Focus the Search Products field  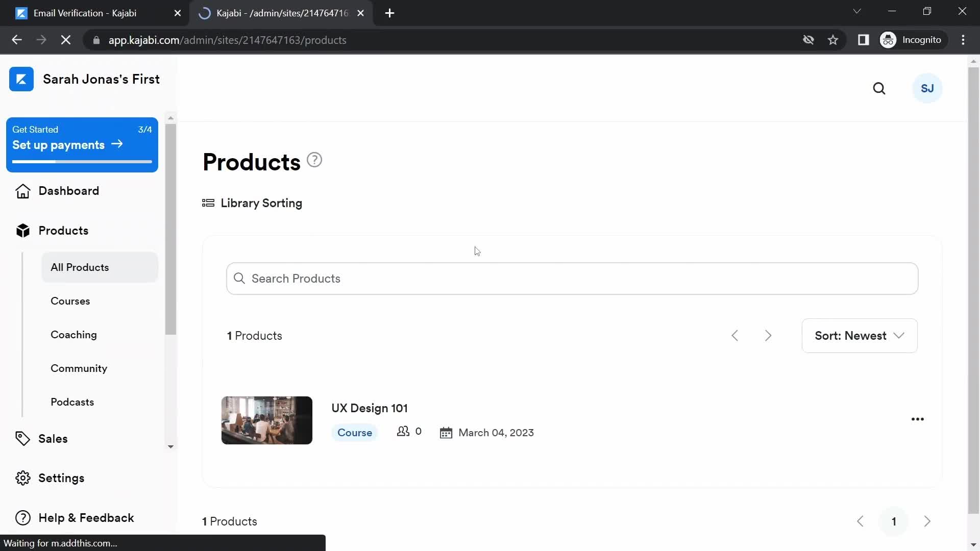click(572, 279)
